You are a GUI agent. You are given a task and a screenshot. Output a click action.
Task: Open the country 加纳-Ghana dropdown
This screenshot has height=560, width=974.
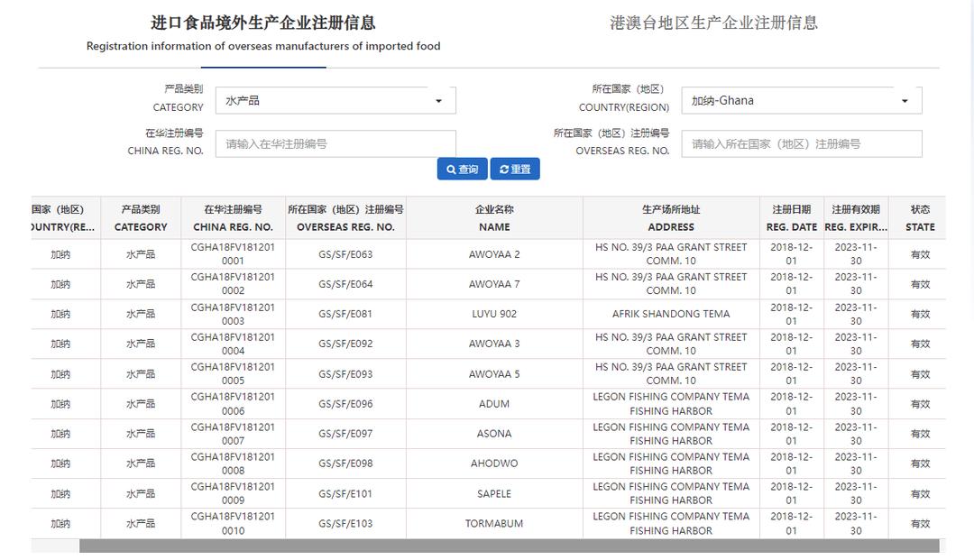(801, 101)
